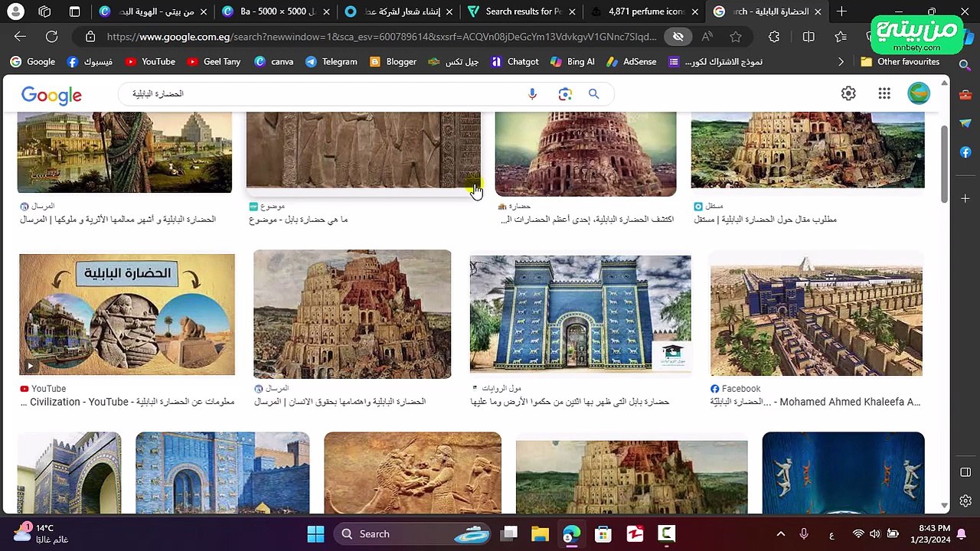The height and width of the screenshot is (551, 980).
Task: Open the Other favourites folder
Action: [900, 62]
